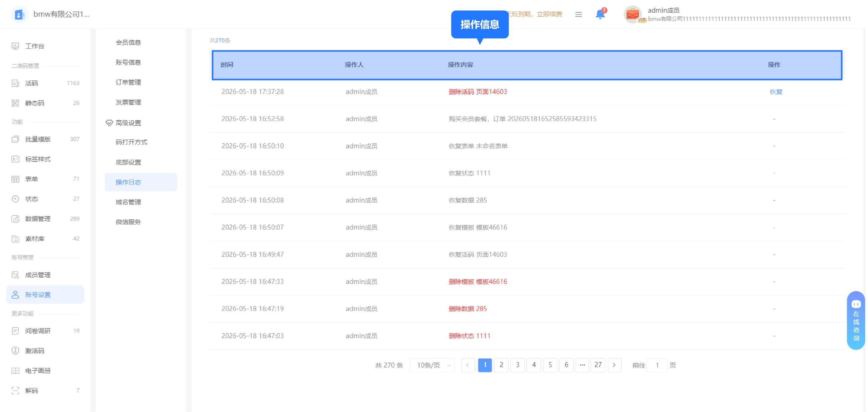The width and height of the screenshot is (868, 412).
Task: Go to page 4
Action: point(534,365)
